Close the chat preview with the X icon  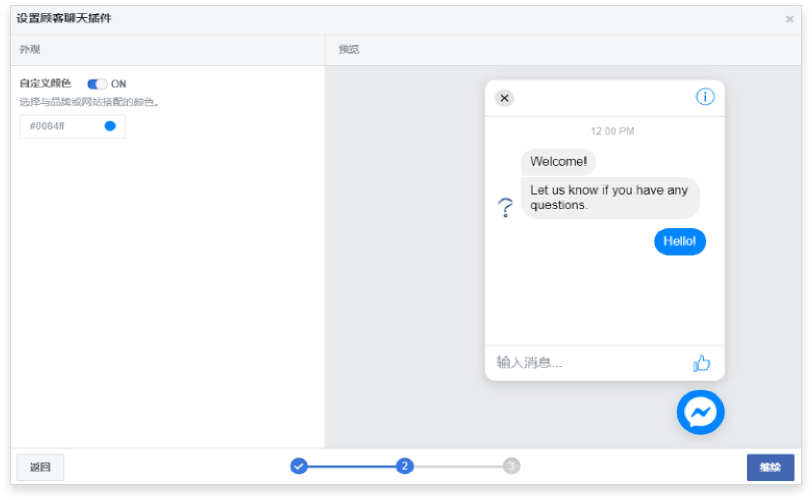504,98
